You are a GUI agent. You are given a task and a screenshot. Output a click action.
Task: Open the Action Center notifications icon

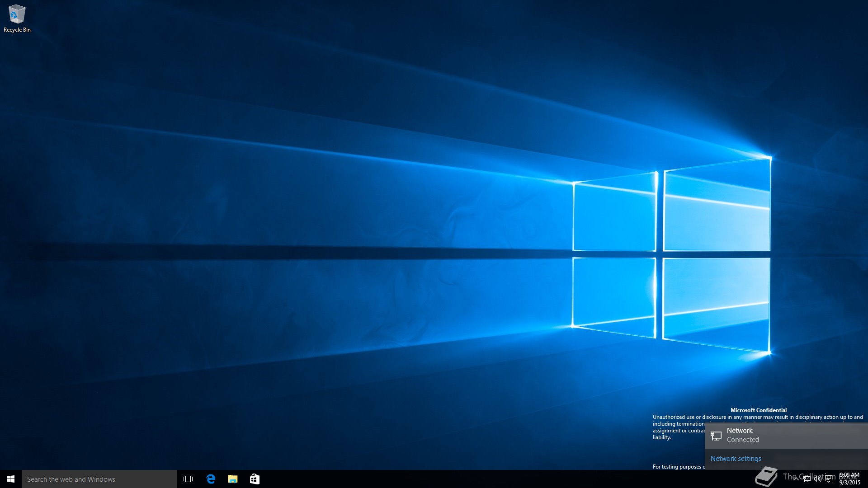click(x=829, y=479)
